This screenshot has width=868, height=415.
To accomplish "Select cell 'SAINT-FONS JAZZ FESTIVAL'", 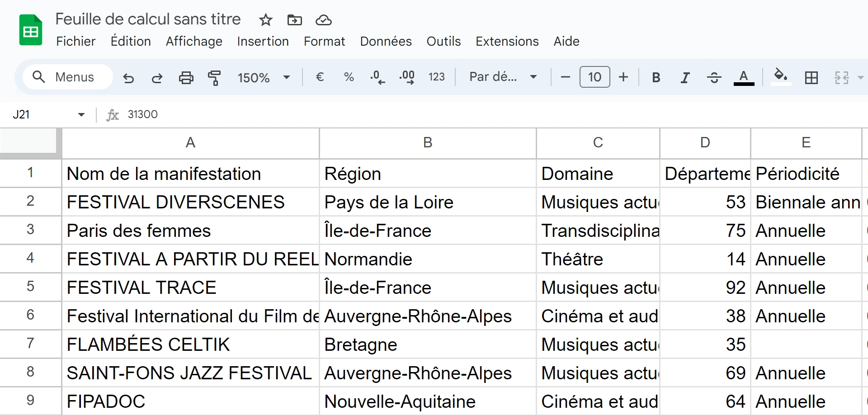I will (x=190, y=373).
